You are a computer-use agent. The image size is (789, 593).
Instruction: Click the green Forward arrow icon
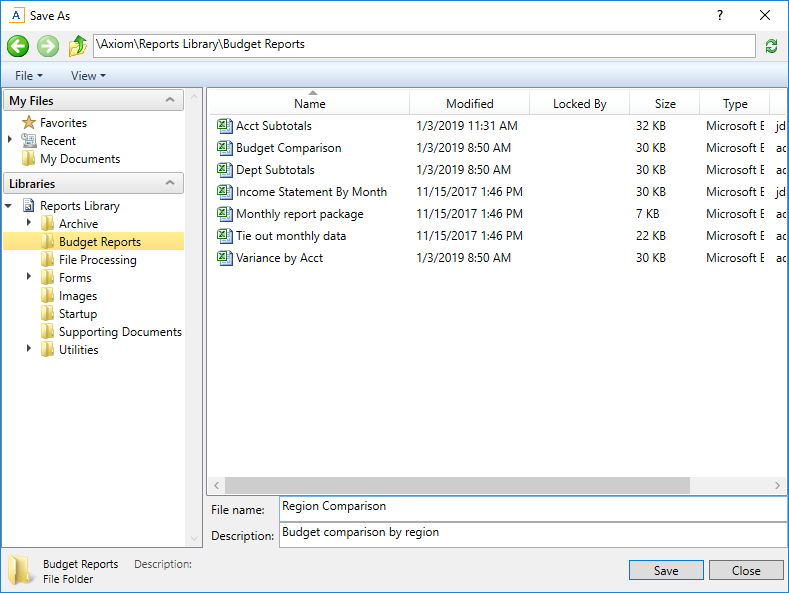(48, 46)
